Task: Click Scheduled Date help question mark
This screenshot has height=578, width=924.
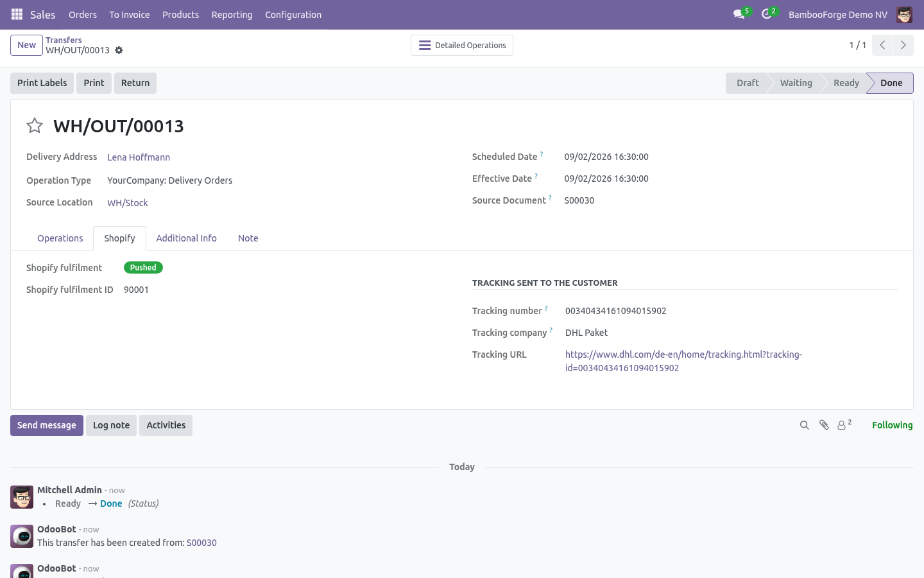Action: point(542,154)
